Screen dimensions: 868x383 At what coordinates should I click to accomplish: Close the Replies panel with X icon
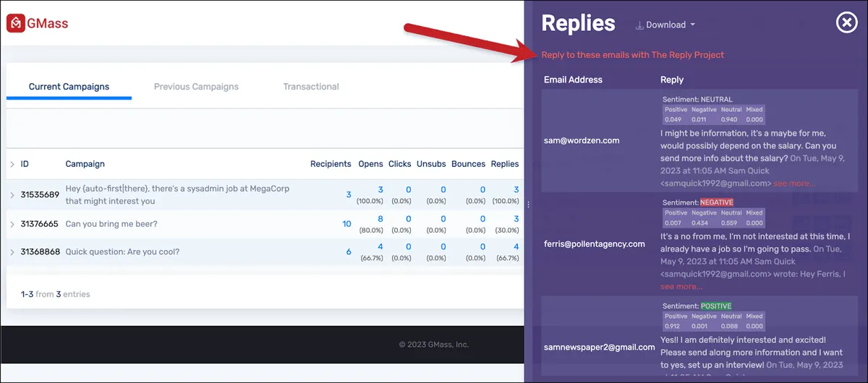click(846, 23)
